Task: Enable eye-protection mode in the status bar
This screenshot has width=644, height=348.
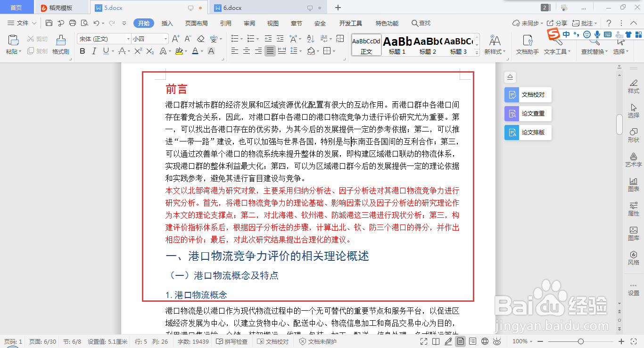Action: point(496,341)
